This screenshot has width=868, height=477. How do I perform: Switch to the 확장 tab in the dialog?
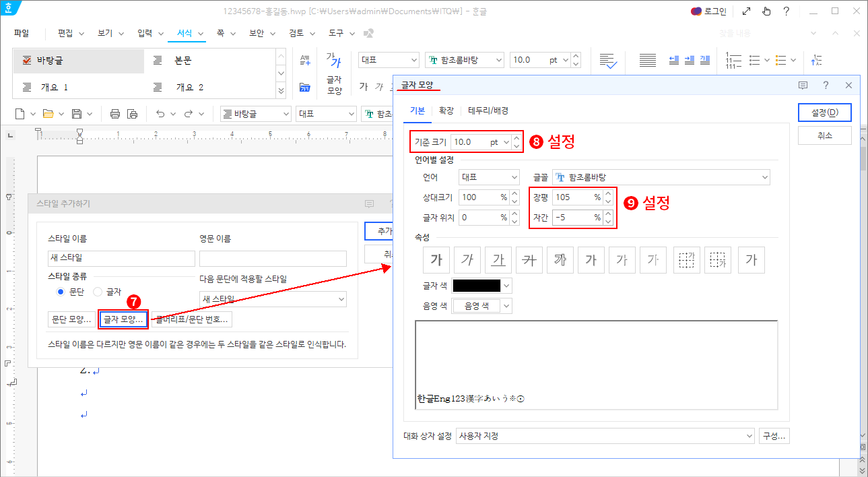pyautogui.click(x=446, y=110)
